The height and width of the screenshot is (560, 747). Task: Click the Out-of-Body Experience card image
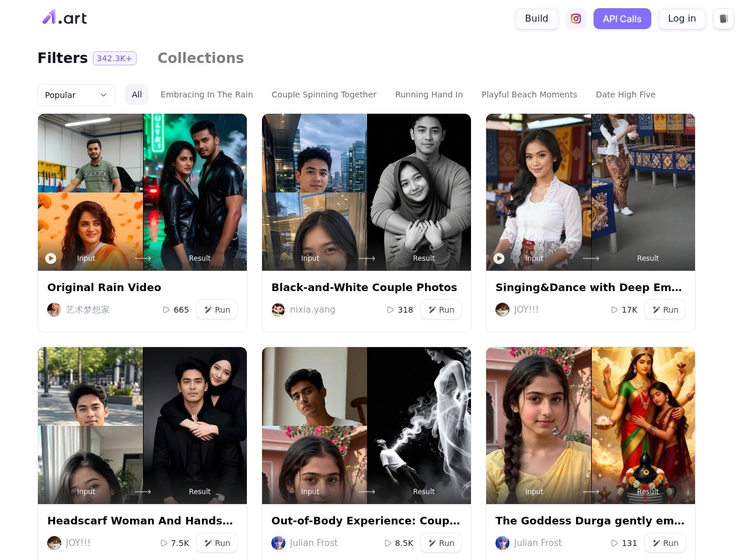(366, 425)
